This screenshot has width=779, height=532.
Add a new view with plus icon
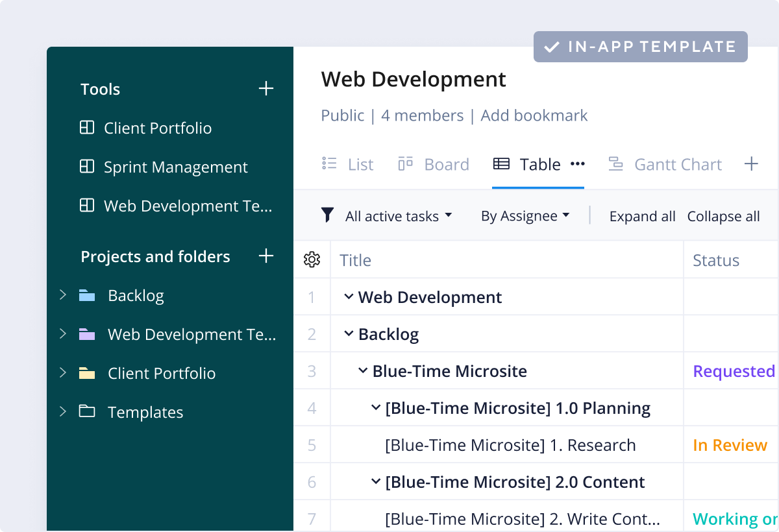751,164
